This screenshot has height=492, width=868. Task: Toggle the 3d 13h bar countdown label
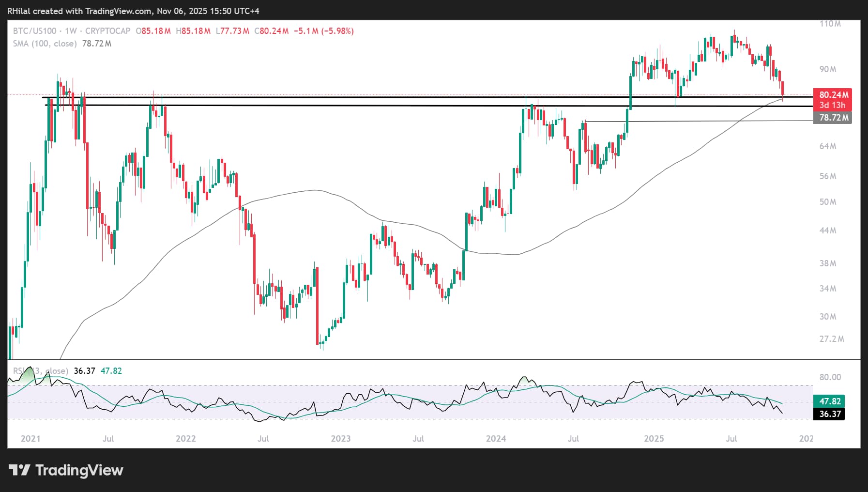pyautogui.click(x=833, y=105)
